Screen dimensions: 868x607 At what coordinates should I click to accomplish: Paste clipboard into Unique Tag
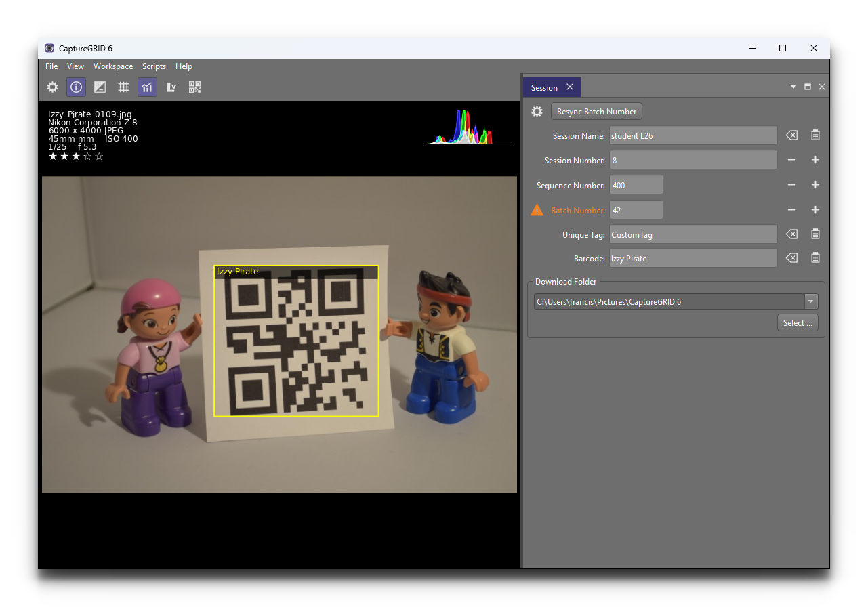point(815,234)
